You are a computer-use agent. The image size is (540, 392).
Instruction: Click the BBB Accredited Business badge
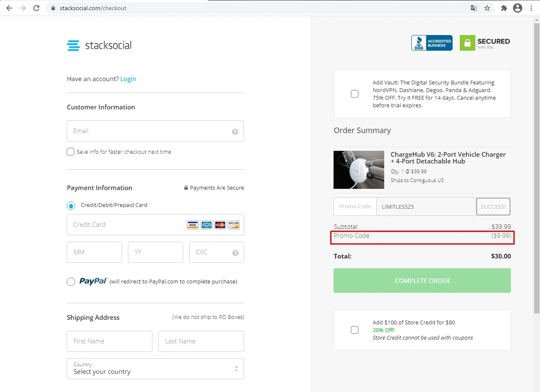point(432,43)
